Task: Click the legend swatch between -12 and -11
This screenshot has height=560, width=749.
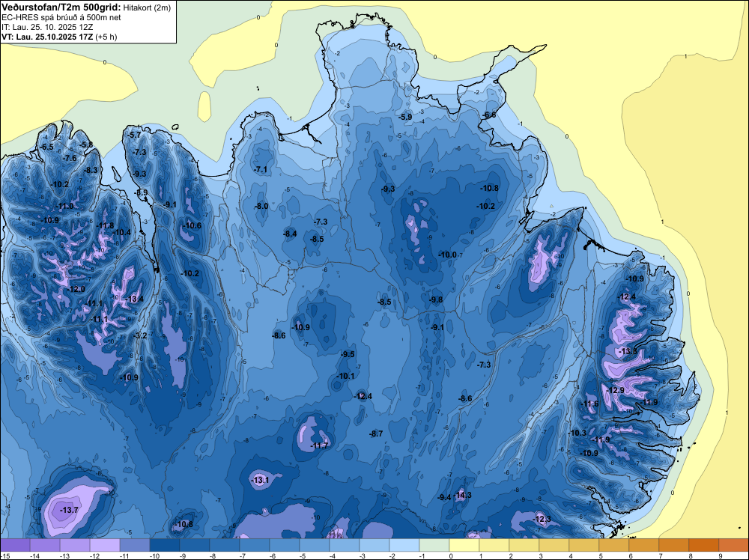Action: coord(105,545)
